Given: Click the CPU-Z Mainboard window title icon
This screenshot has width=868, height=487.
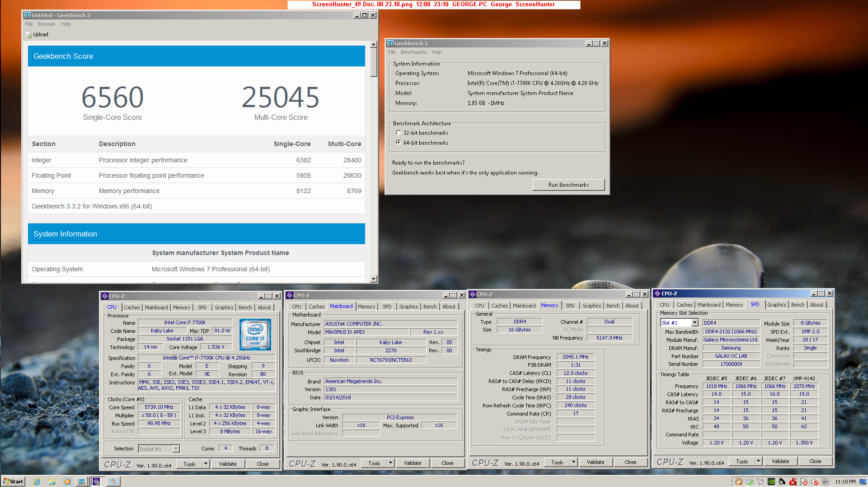Looking at the screenshot, I should coord(290,295).
